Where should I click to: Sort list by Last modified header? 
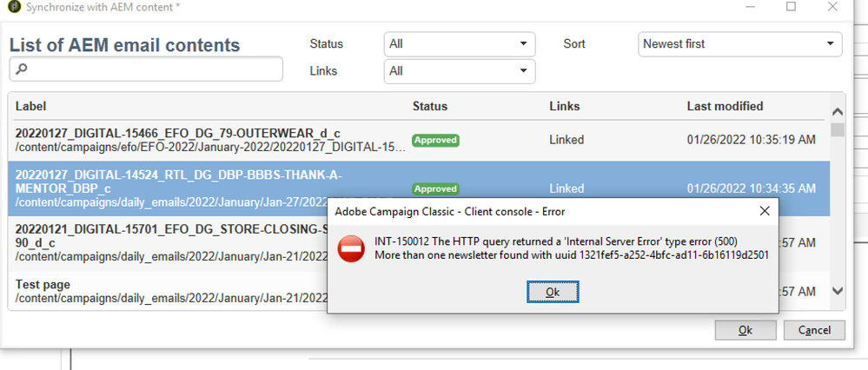click(x=725, y=107)
